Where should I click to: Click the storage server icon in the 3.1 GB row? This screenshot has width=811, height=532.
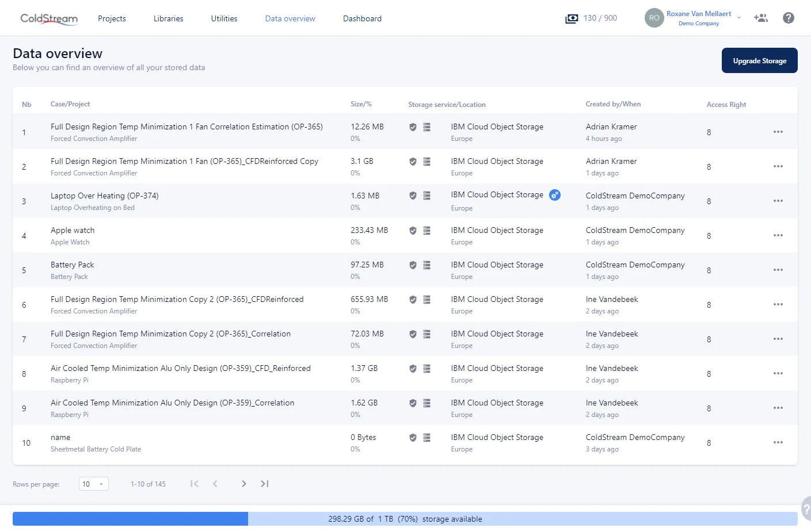[x=427, y=162]
